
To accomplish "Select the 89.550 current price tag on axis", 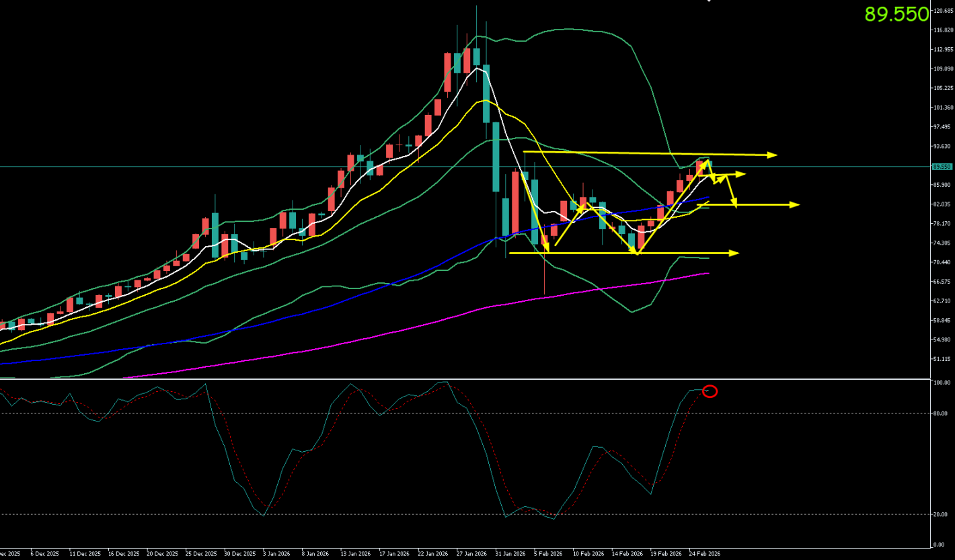I will coord(941,167).
